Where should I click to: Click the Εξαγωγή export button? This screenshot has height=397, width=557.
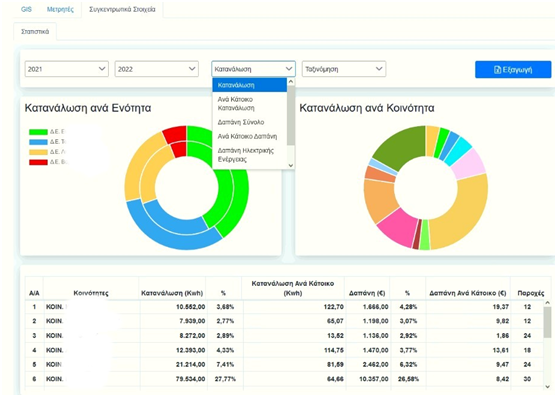tap(513, 70)
